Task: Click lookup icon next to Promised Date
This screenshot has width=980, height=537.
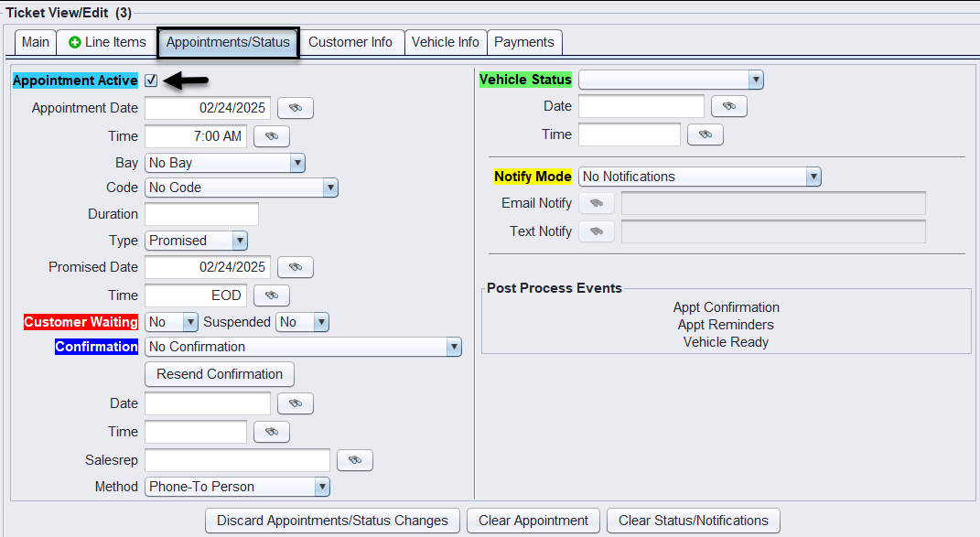Action: click(x=295, y=267)
